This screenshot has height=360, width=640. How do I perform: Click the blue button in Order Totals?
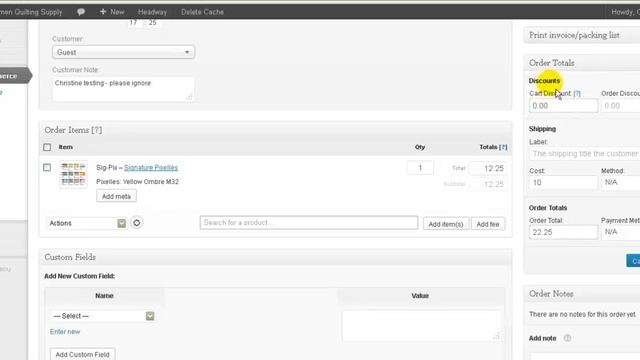(633, 261)
